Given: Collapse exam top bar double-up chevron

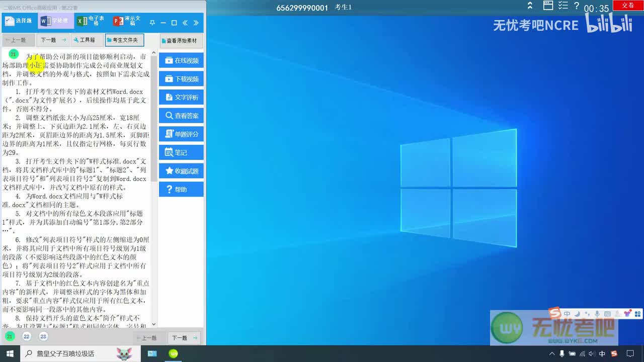Looking at the screenshot, I should coord(530,6).
